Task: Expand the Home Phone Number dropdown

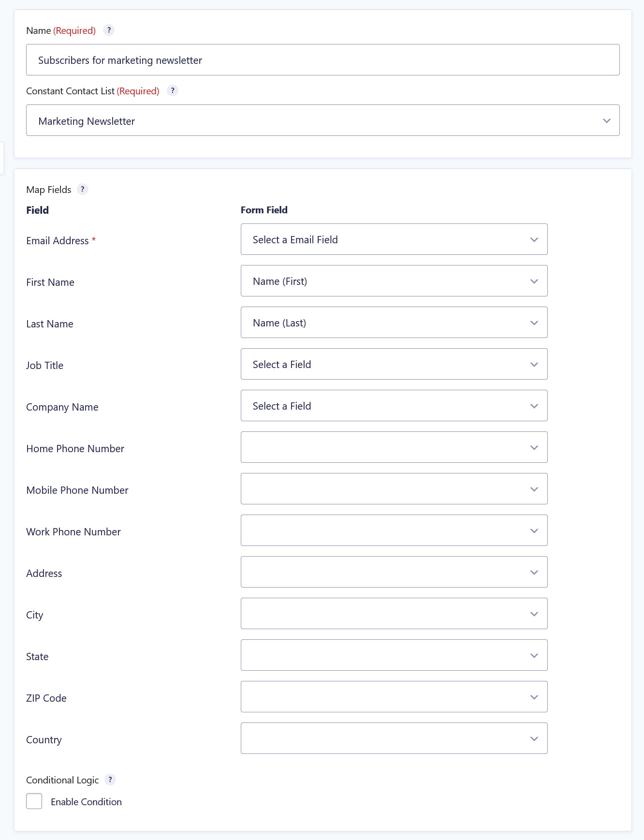Action: pyautogui.click(x=394, y=447)
